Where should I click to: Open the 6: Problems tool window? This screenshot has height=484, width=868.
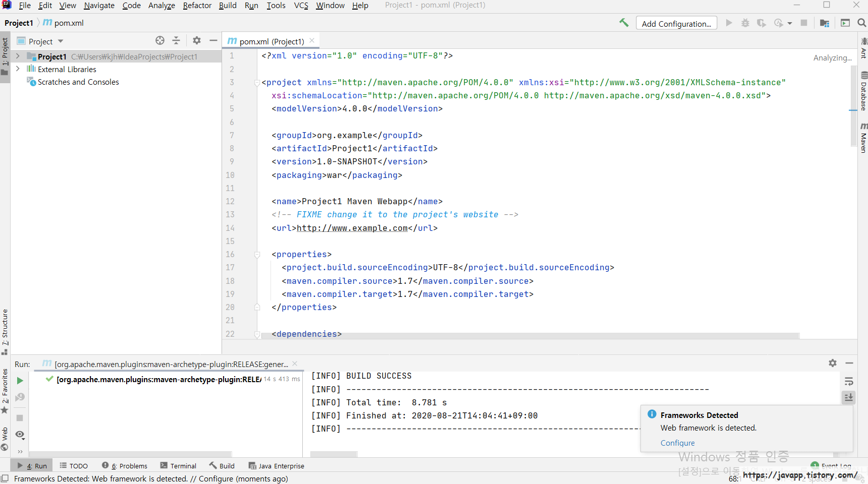point(125,466)
